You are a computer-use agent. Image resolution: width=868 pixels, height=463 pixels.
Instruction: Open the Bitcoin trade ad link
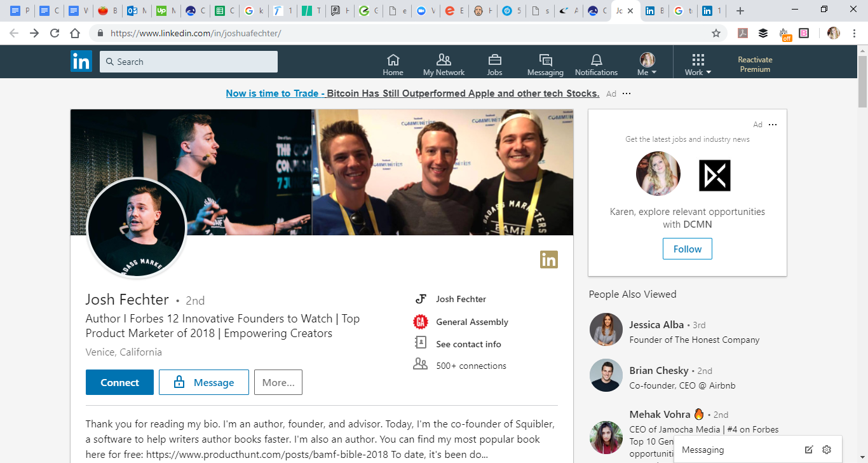point(412,93)
